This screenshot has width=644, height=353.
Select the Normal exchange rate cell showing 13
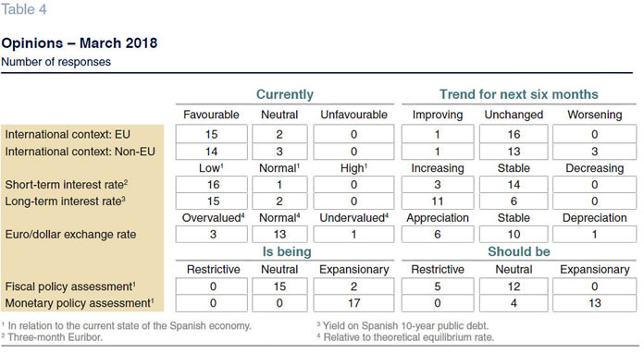pyautogui.click(x=279, y=235)
